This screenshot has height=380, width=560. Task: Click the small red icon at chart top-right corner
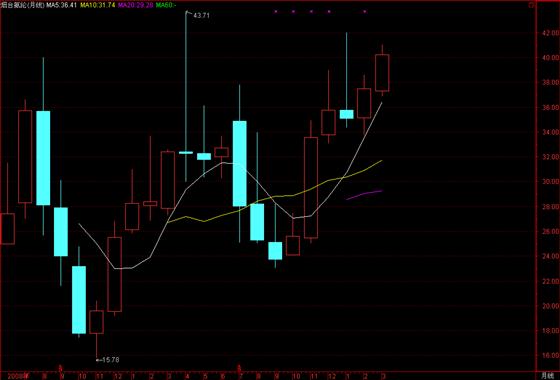[531, 5]
